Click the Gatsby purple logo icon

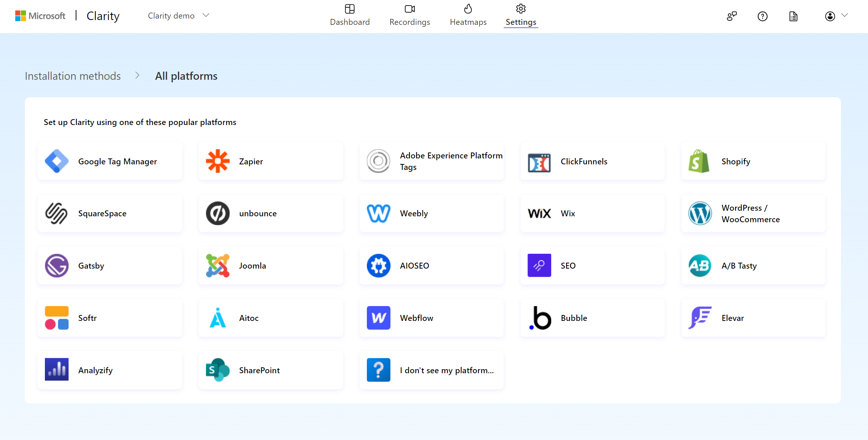[x=57, y=266]
